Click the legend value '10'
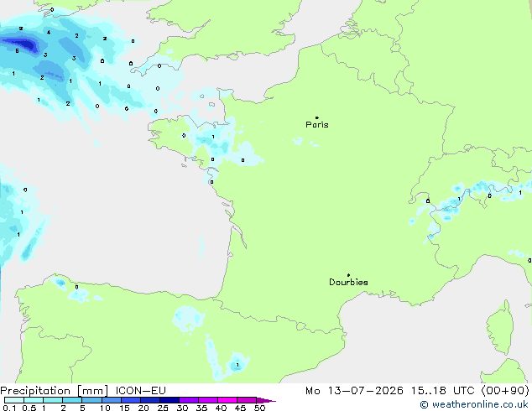Screen dimensions: 532x411 [x=105, y=408]
